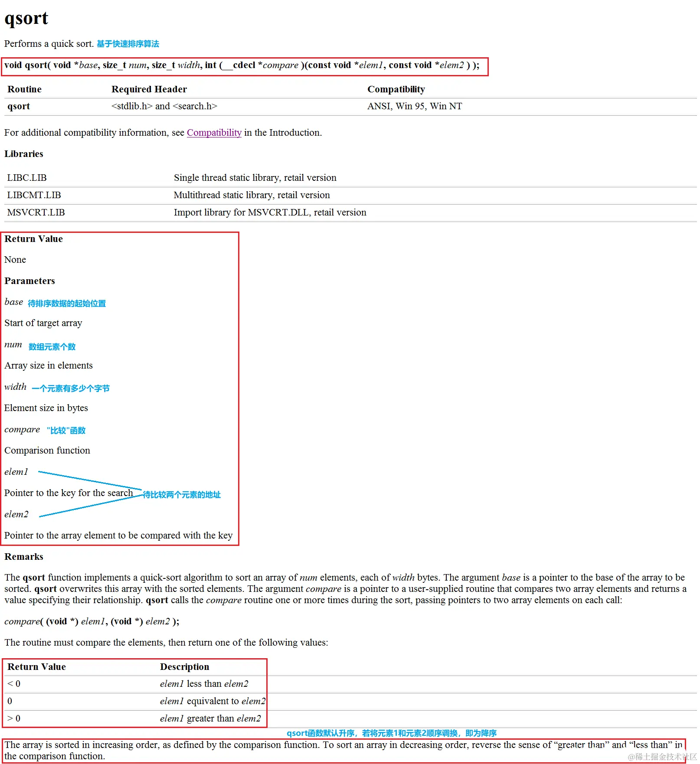Click the 'Remarks' section heading
Viewport: 700px width, 764px height.
tap(24, 557)
